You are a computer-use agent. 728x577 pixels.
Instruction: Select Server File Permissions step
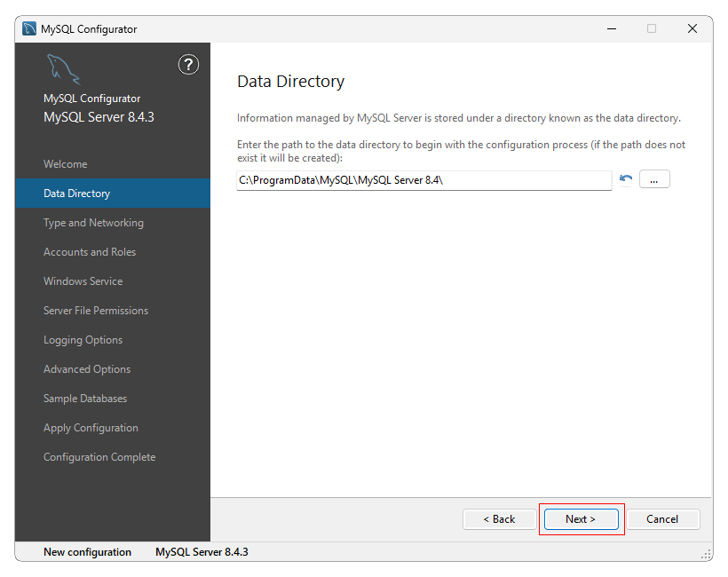point(96,311)
